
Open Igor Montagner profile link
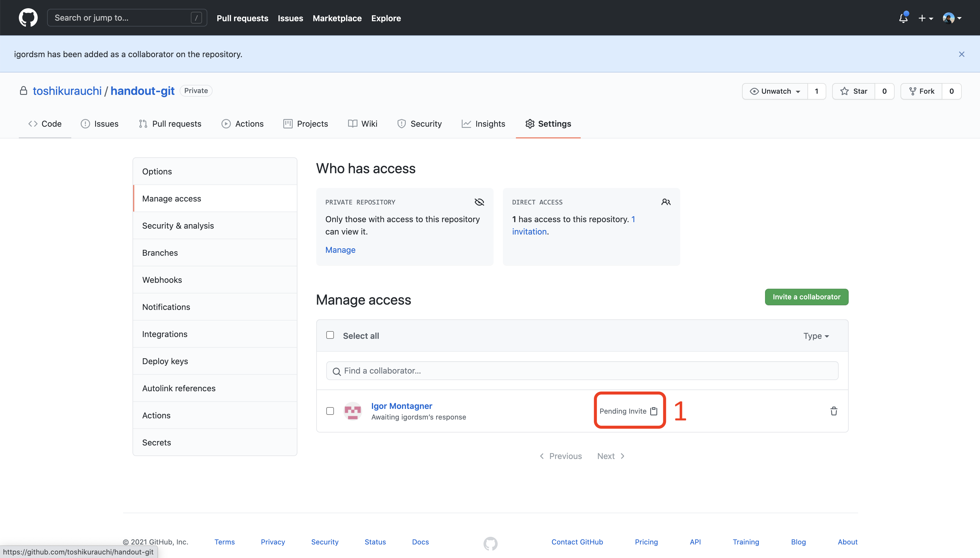[402, 406]
